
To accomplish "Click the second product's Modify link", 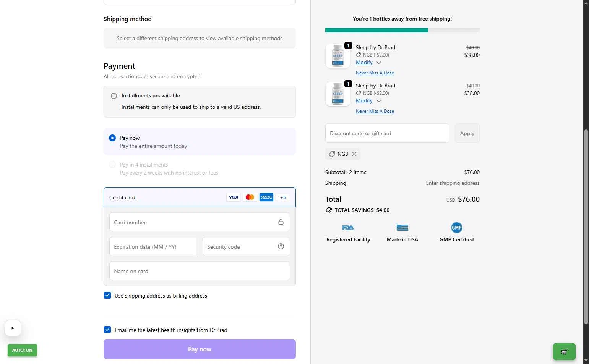I will 364,100.
